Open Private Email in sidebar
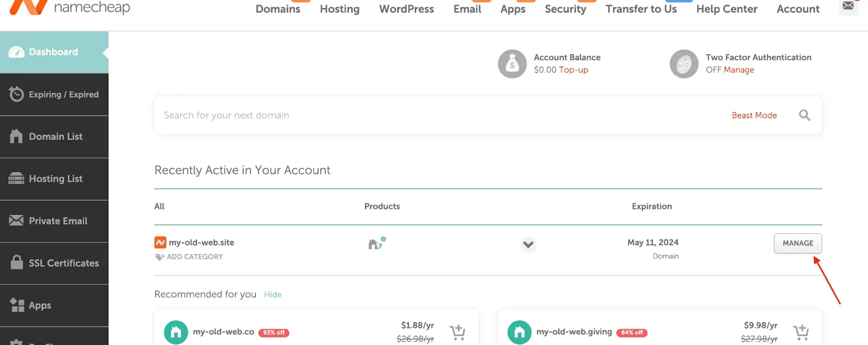This screenshot has height=345, width=868. [x=54, y=221]
